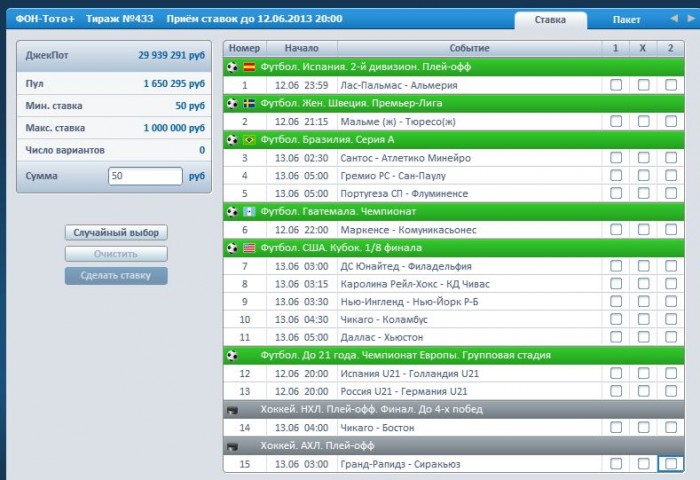The width and height of the screenshot is (700, 480).
Task: Click the Очистить button
Action: (116, 254)
